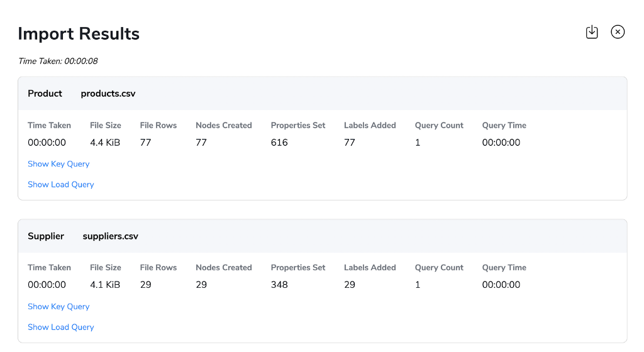
Task: Show Key Query for Supplier
Action: click(58, 307)
